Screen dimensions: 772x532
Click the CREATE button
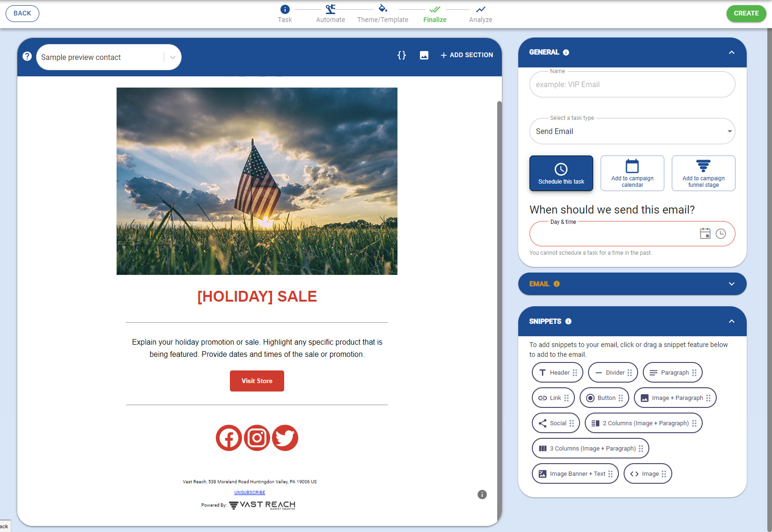[x=746, y=13]
